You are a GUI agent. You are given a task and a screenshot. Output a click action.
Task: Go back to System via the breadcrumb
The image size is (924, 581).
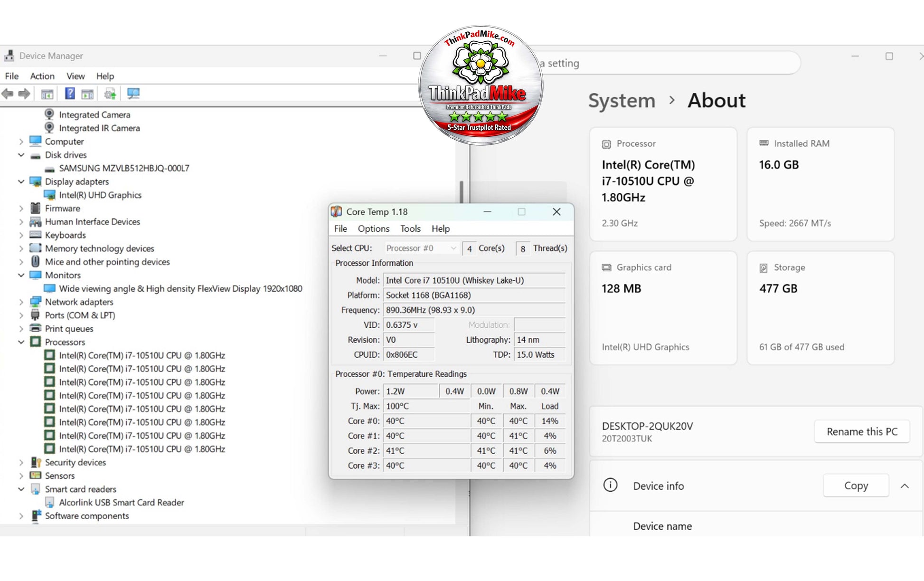click(x=622, y=101)
